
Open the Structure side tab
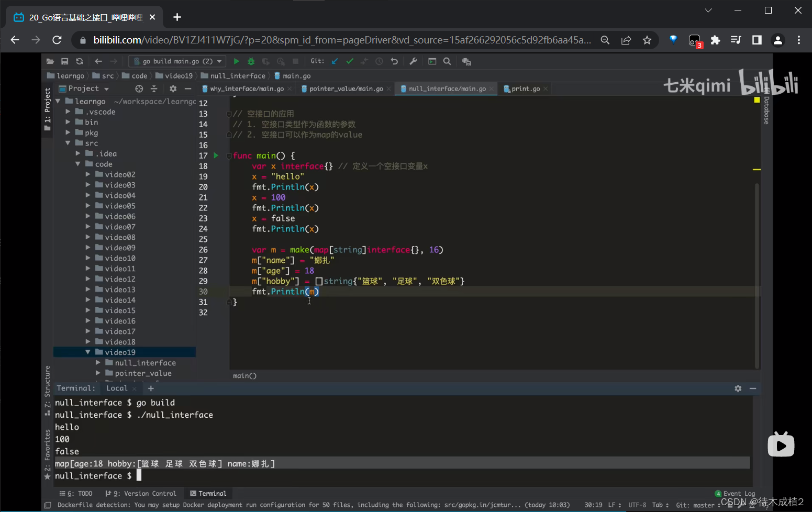point(48,390)
